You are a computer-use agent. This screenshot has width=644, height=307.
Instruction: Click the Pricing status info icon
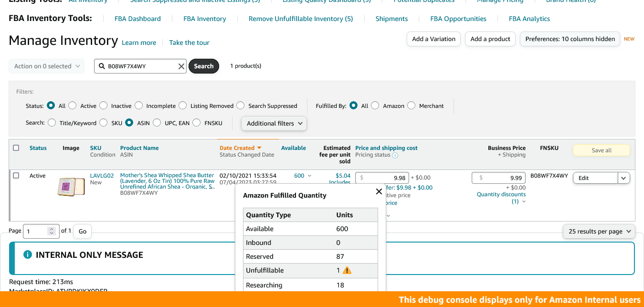395,155
